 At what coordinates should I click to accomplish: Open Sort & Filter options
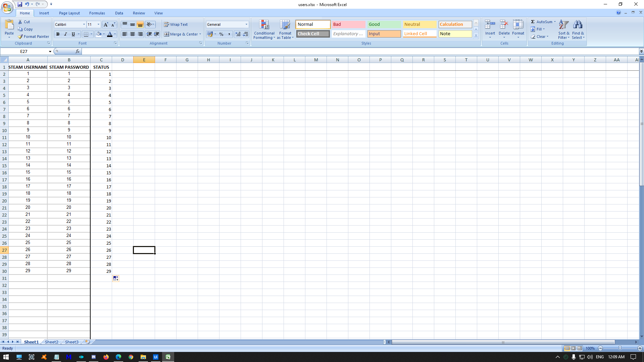click(564, 29)
